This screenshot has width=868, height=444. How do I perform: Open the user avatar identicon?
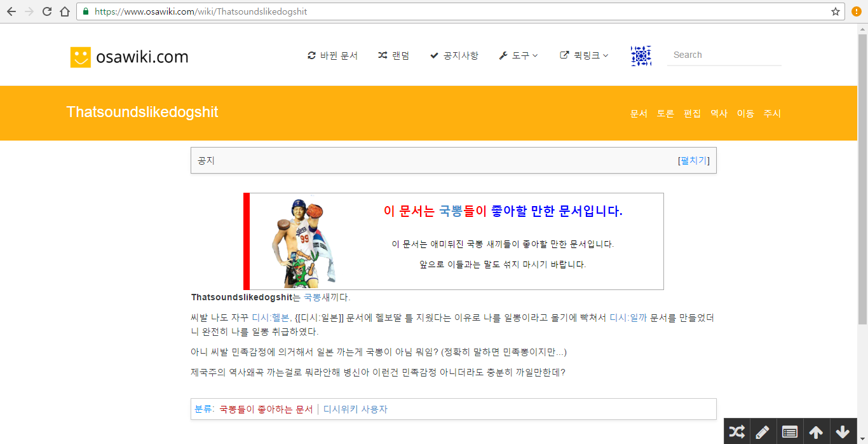click(641, 56)
